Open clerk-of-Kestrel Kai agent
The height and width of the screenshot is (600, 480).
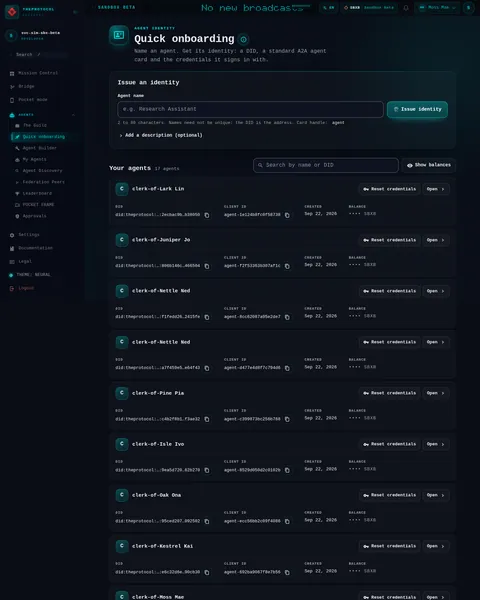[436, 546]
